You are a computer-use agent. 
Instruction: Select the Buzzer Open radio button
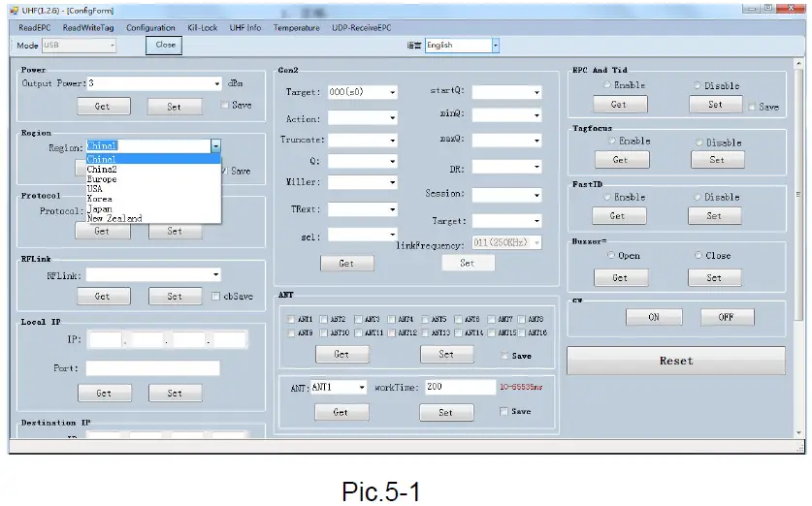611,255
